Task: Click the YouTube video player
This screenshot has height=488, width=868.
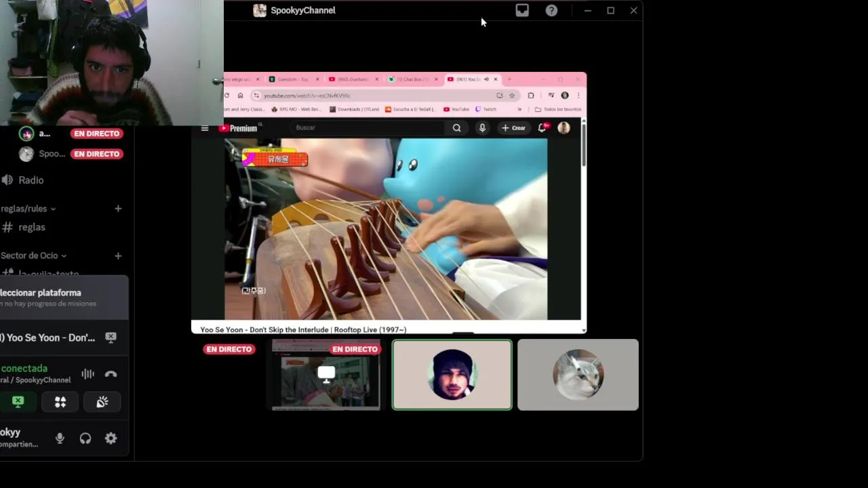Action: [386, 228]
